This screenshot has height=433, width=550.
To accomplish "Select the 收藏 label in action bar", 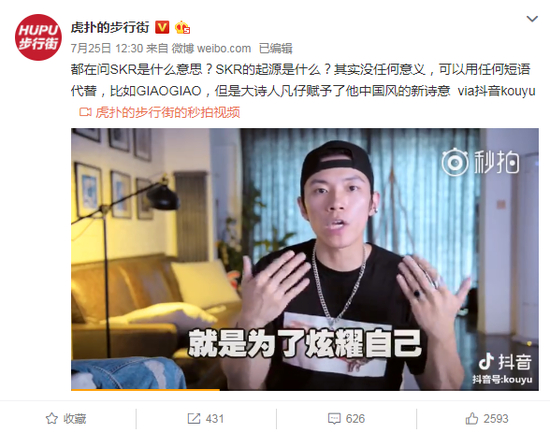I will coord(75,419).
